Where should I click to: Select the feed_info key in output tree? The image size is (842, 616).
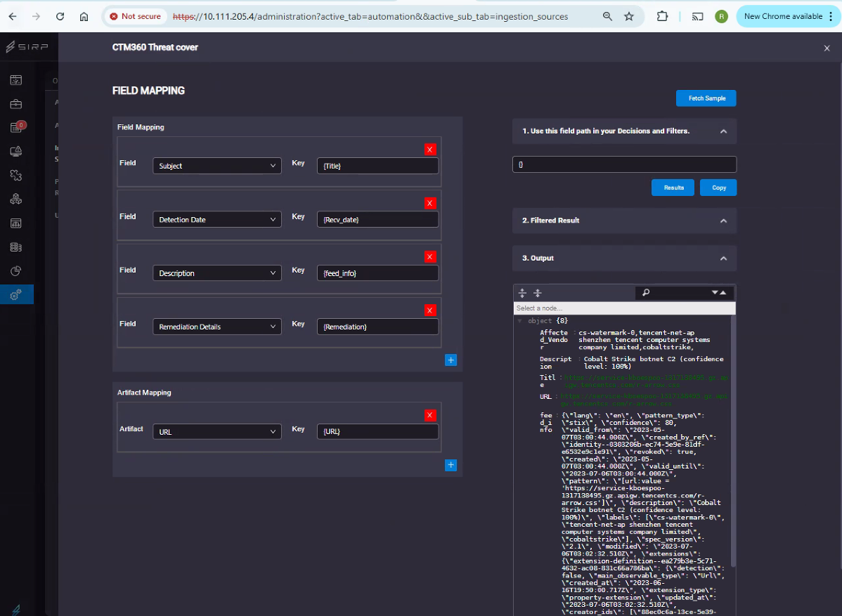tap(546, 422)
